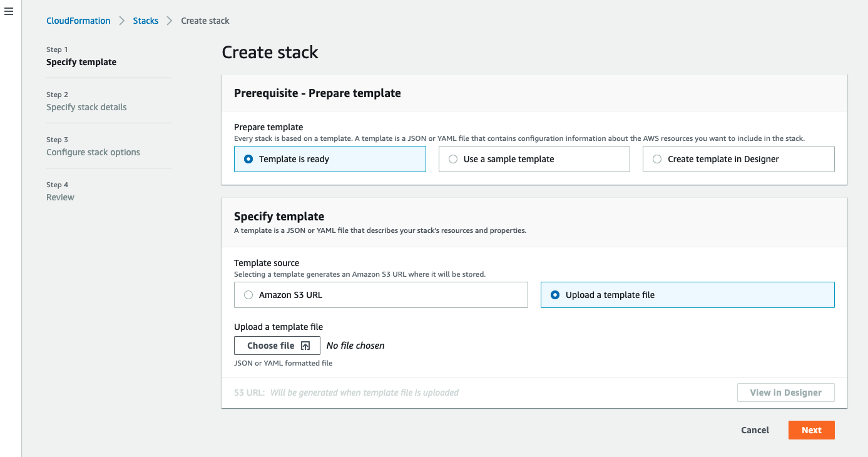Click the No file chosen text
Screen dimensions: 868x457
pos(355,346)
